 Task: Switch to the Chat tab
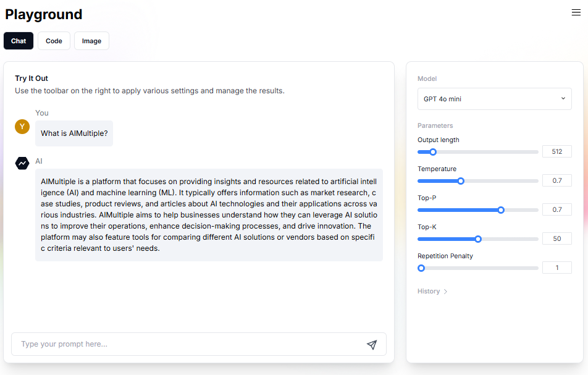point(19,41)
